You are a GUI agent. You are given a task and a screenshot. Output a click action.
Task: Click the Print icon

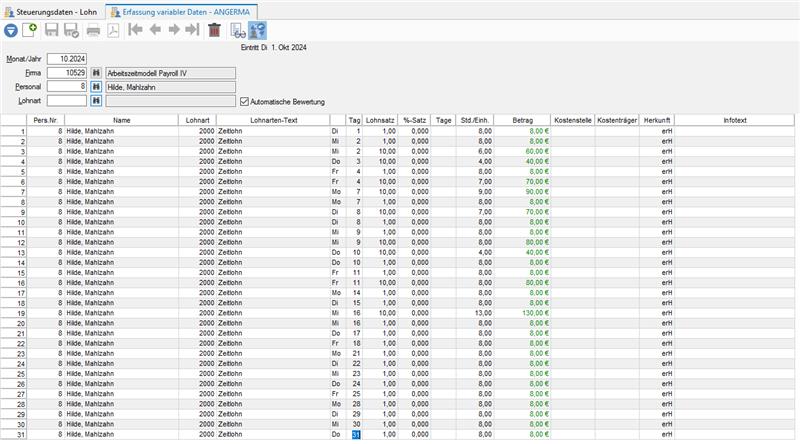point(93,31)
